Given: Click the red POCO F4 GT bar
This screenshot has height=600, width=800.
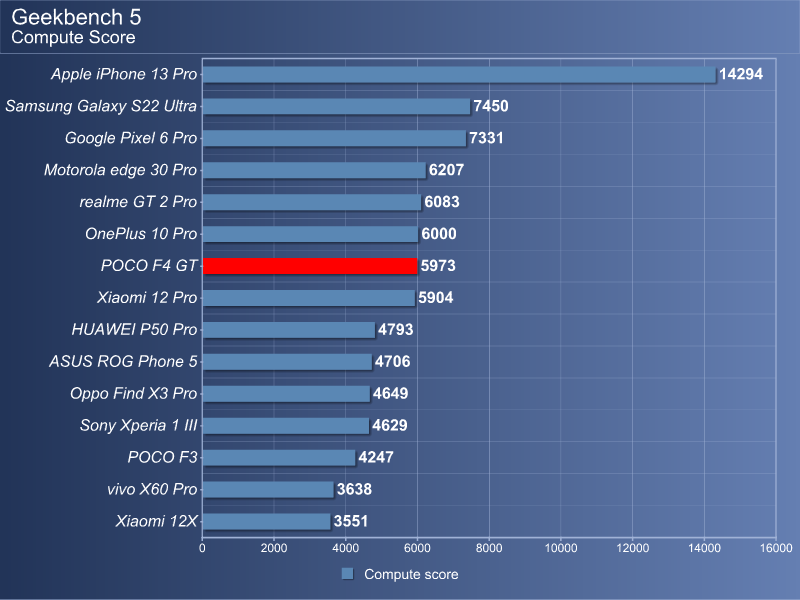Looking at the screenshot, I should (310, 266).
